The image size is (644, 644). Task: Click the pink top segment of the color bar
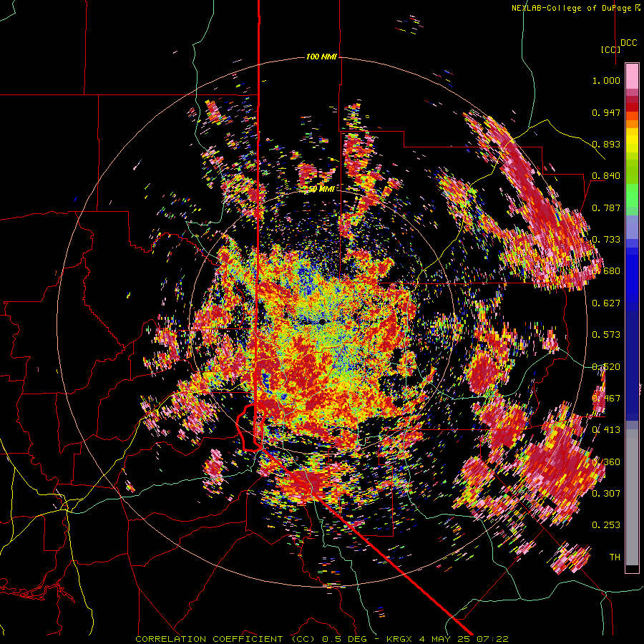[632, 76]
